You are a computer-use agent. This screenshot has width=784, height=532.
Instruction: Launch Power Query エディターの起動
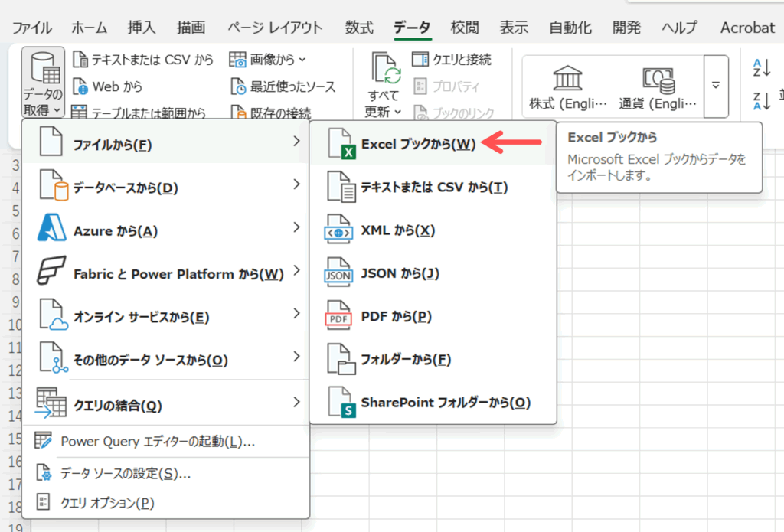point(158,442)
